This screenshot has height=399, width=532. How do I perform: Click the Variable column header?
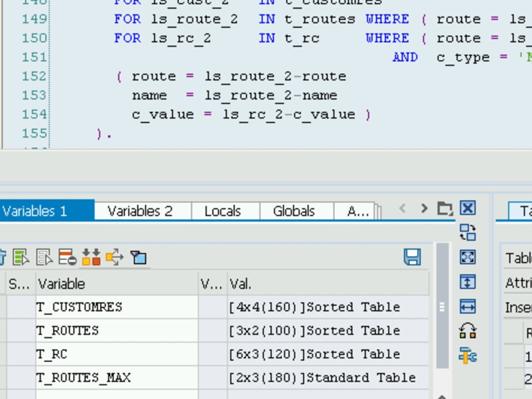pyautogui.click(x=117, y=284)
